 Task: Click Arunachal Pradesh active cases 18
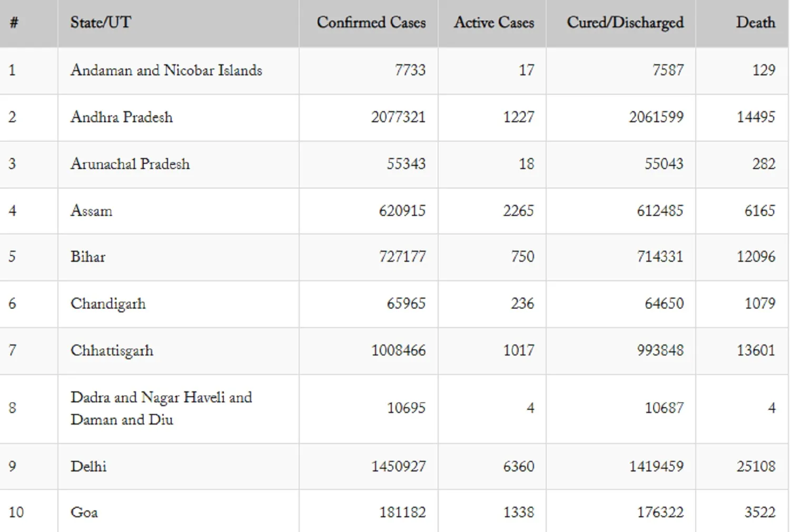coord(527,164)
